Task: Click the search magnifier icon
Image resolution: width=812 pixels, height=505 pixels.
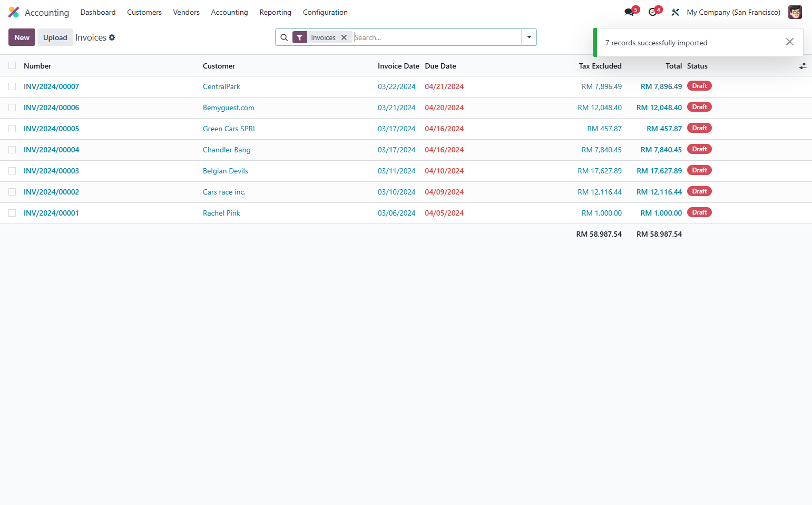Action: pos(284,37)
